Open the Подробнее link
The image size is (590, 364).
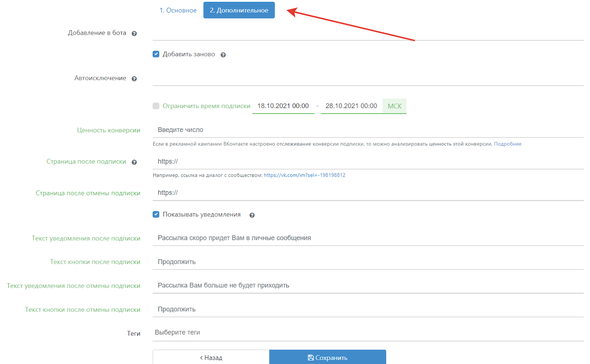tap(507, 144)
